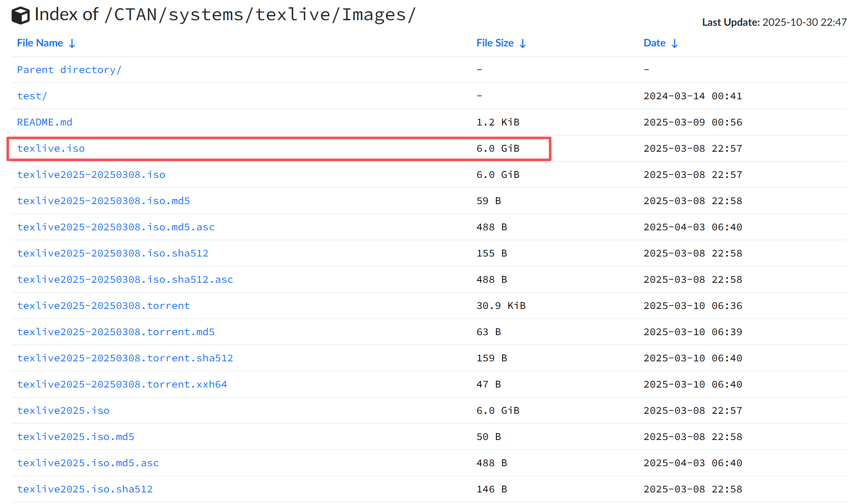This screenshot has height=504, width=848.
Task: Open the Parent directory link
Action: tap(69, 70)
